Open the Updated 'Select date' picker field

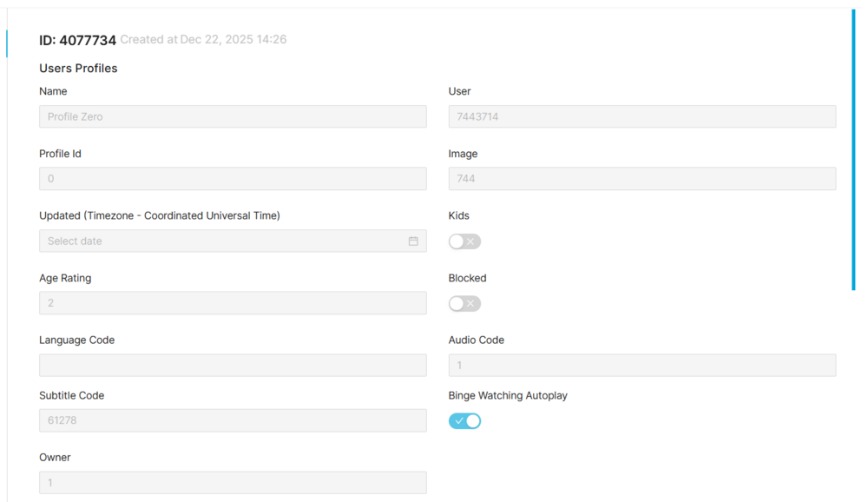(226, 241)
